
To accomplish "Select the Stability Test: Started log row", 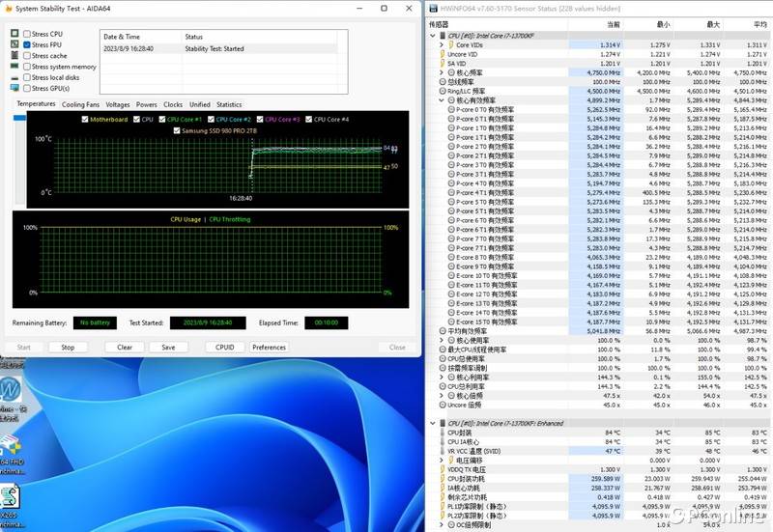I will coord(219,49).
